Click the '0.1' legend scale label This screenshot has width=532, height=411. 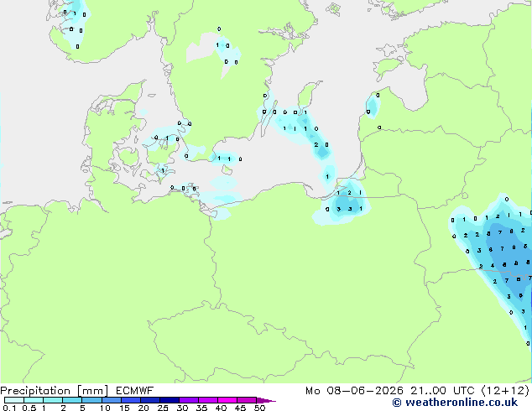9,408
